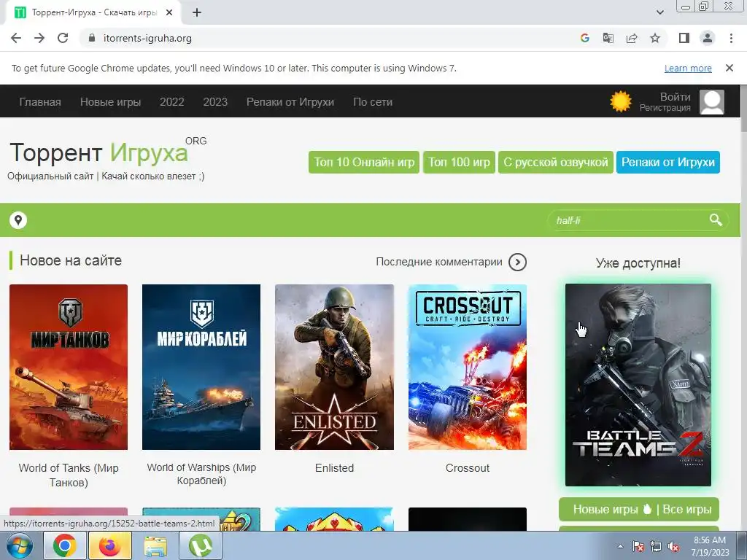Open the Action Center flag icon
The width and height of the screenshot is (747, 560).
[638, 546]
